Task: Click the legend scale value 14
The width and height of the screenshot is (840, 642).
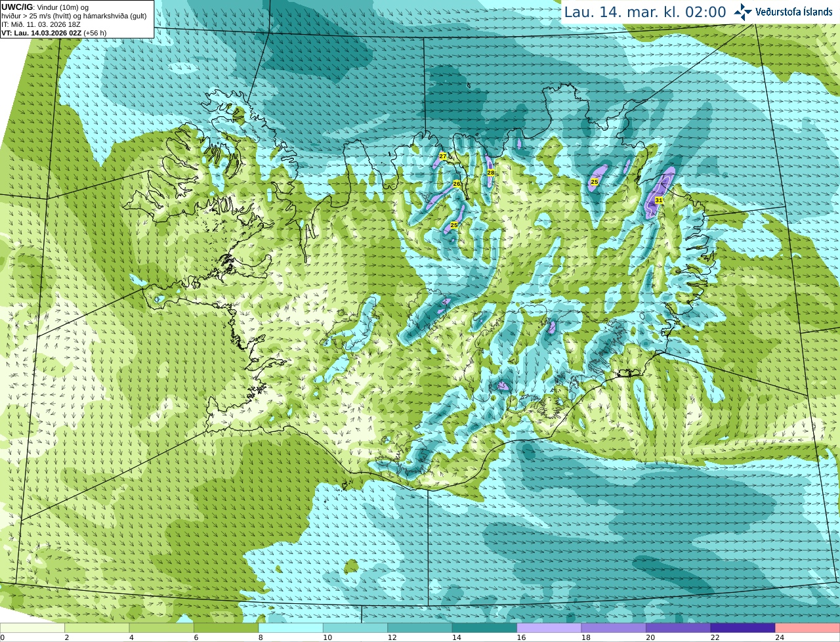Action: [457, 637]
